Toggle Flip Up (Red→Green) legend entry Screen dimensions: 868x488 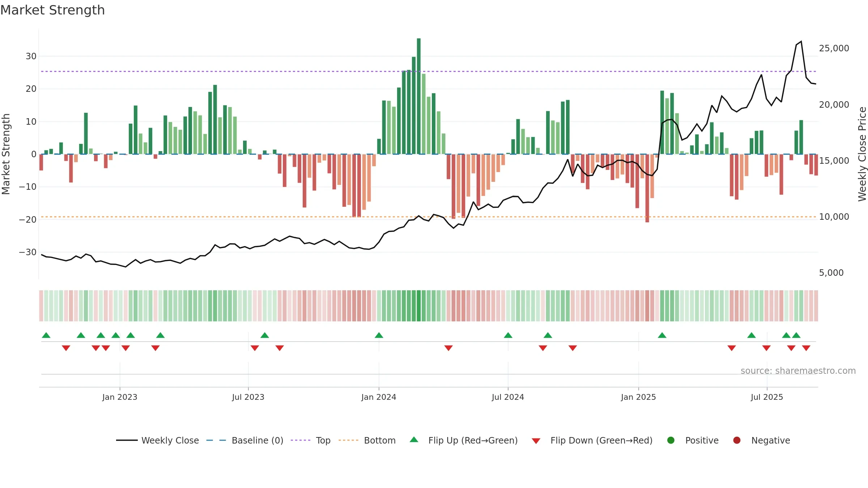pos(464,440)
